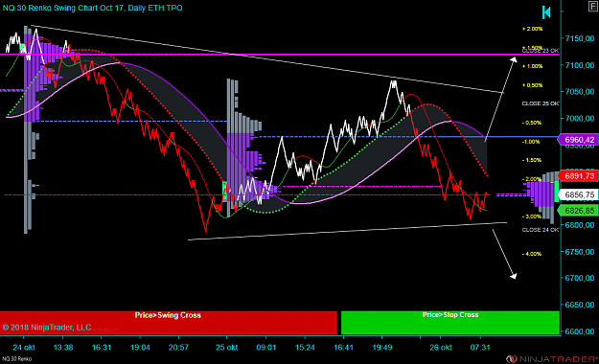Click the 6750,00 price axis label
The image size is (599, 364).
pyautogui.click(x=580, y=252)
